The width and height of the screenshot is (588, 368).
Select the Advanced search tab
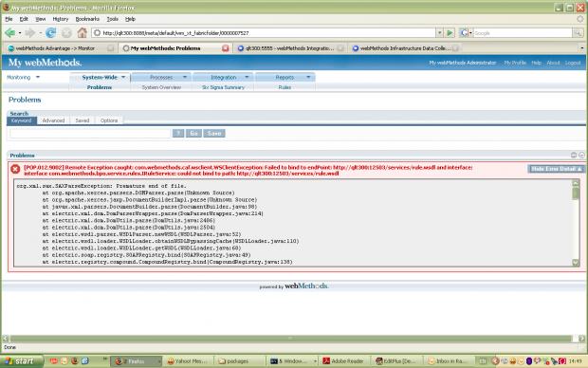click(x=53, y=120)
